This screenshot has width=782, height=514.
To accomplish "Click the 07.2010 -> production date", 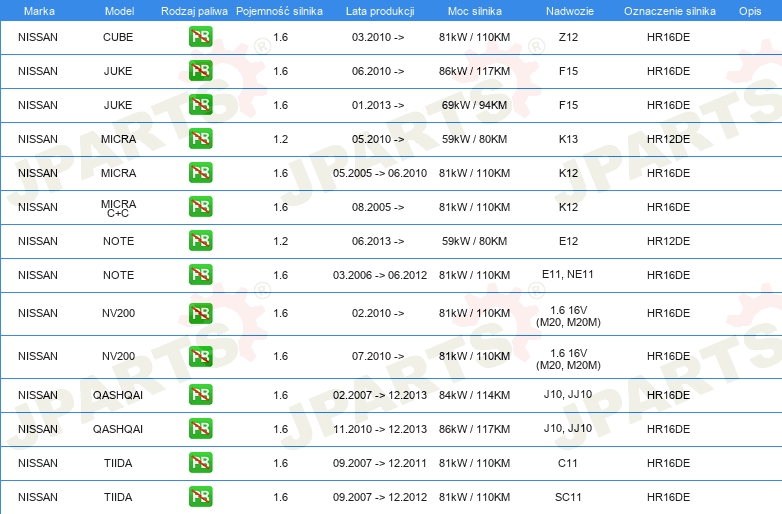I will tap(378, 356).
